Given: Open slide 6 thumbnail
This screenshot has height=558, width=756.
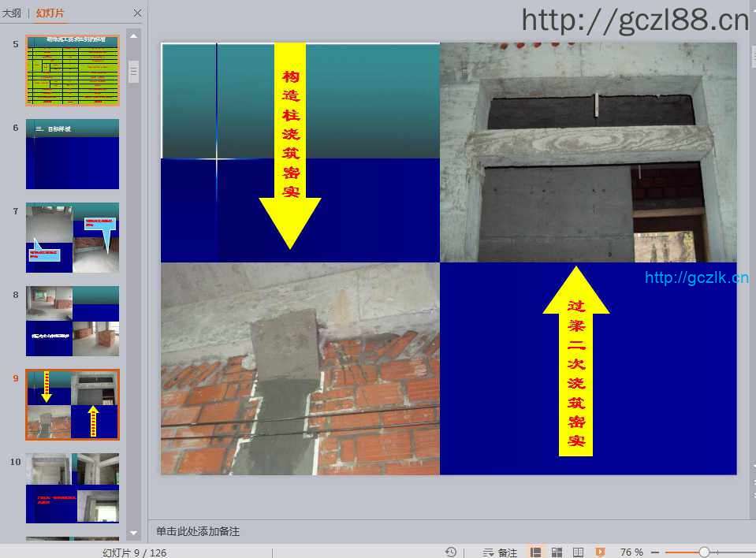Looking at the screenshot, I should point(73,154).
